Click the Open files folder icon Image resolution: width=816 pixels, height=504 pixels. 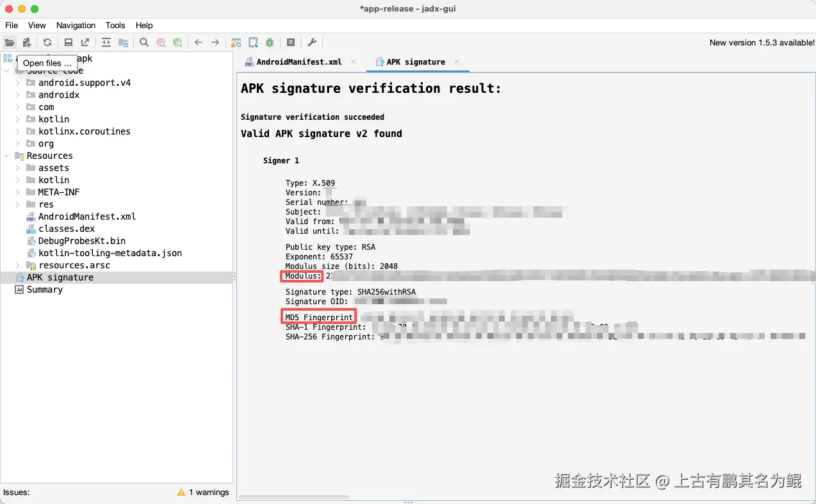tap(10, 42)
